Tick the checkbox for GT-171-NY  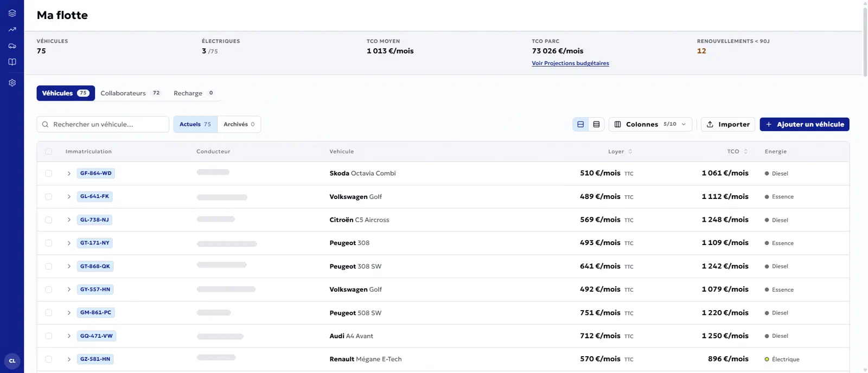point(49,243)
